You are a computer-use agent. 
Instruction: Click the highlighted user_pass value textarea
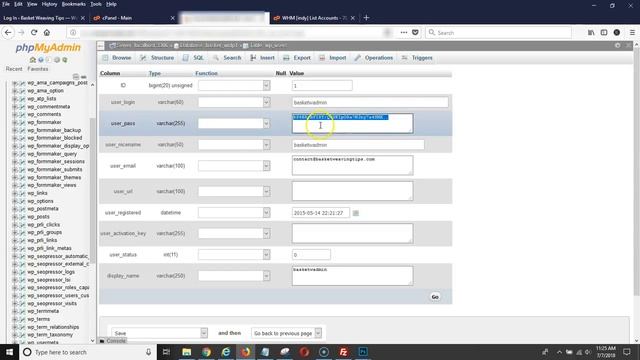(x=352, y=123)
